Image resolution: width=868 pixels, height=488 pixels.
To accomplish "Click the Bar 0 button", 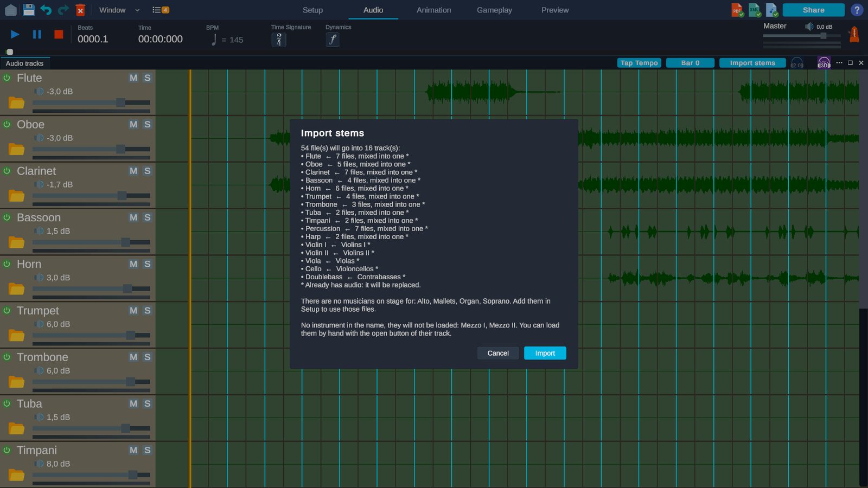I will [690, 63].
